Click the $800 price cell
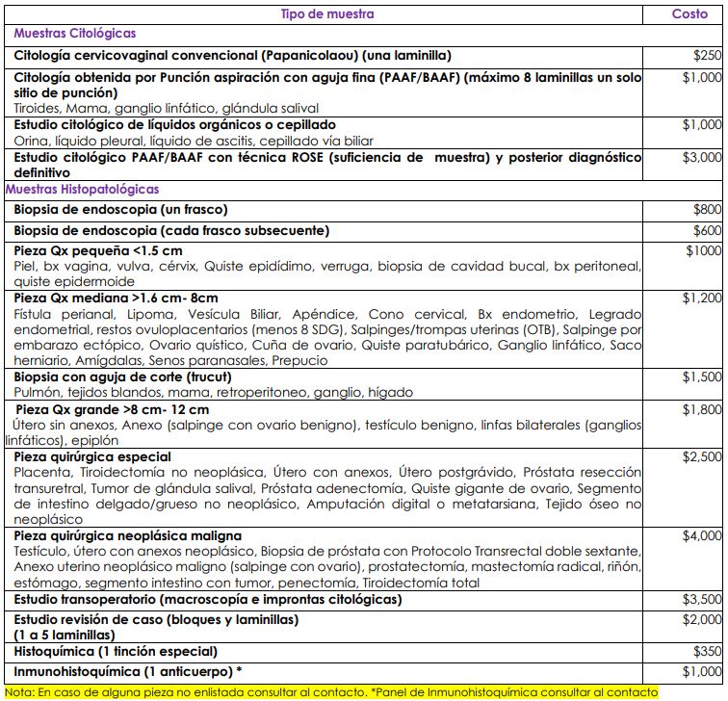This screenshot has height=701, width=728. [x=707, y=209]
